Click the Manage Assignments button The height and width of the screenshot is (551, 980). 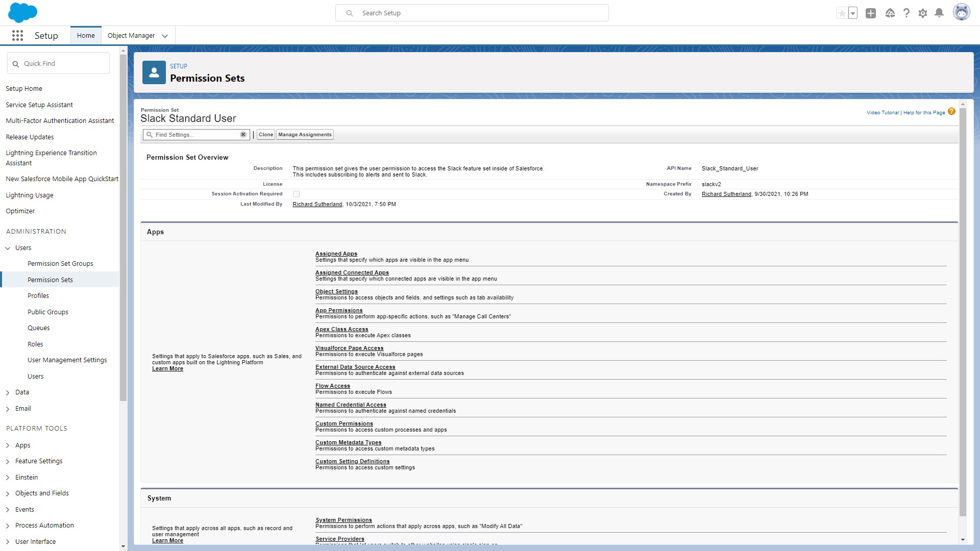[305, 135]
